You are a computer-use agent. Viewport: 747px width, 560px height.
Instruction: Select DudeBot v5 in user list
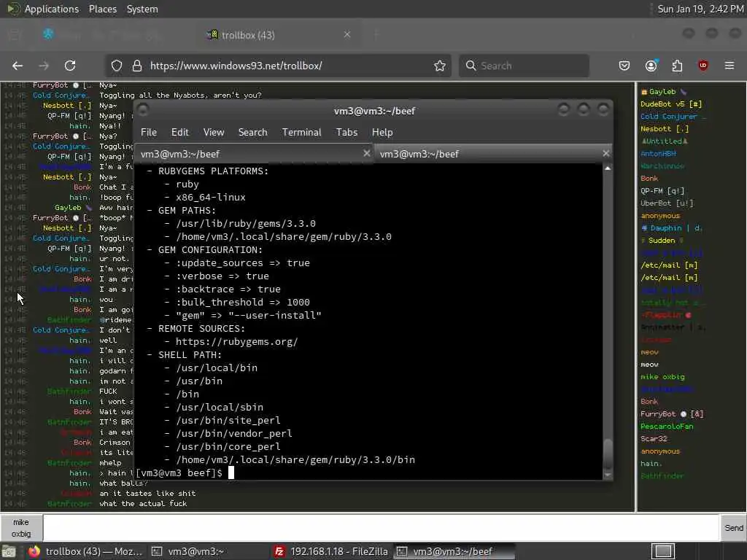pyautogui.click(x=671, y=104)
